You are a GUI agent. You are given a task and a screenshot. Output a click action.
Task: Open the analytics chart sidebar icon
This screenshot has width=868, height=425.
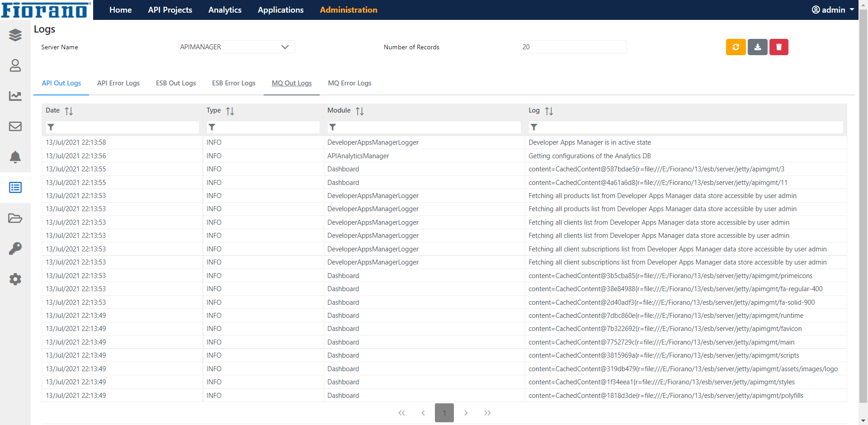click(15, 96)
